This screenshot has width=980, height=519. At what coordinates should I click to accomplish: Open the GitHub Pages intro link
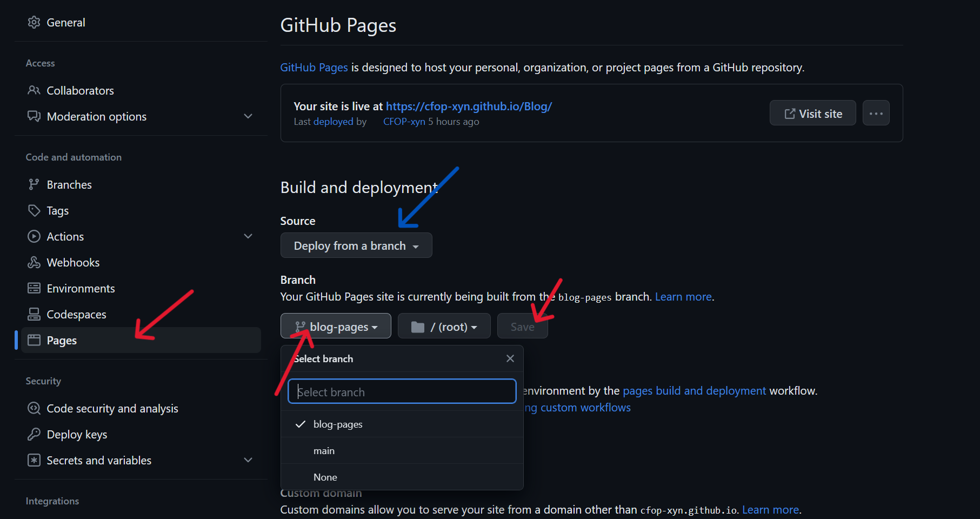(x=314, y=68)
